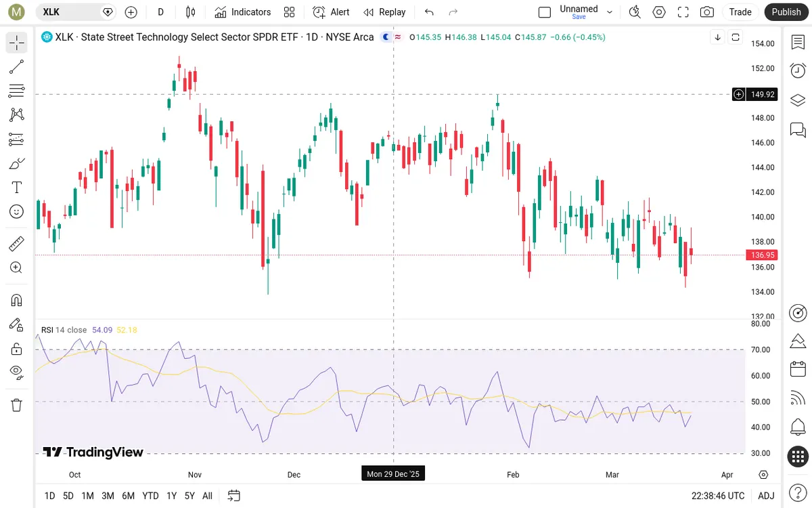Viewport: 812px width, 508px height.
Task: Create a new Alert
Action: 331,12
